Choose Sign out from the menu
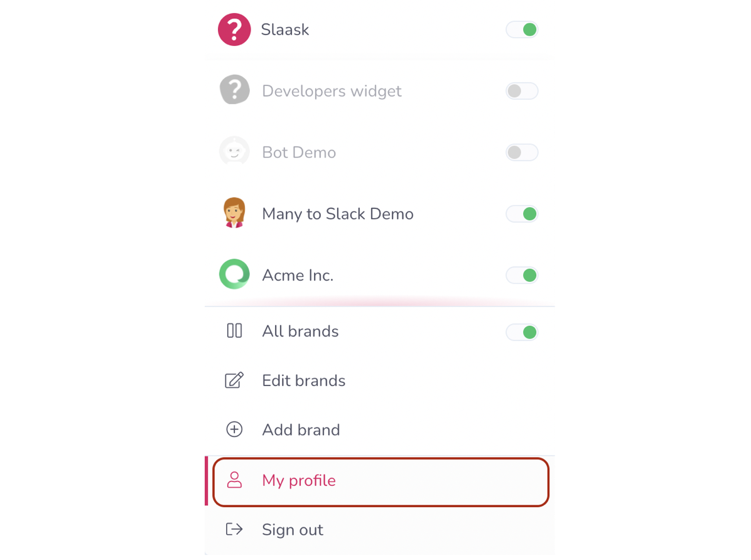 [293, 530]
